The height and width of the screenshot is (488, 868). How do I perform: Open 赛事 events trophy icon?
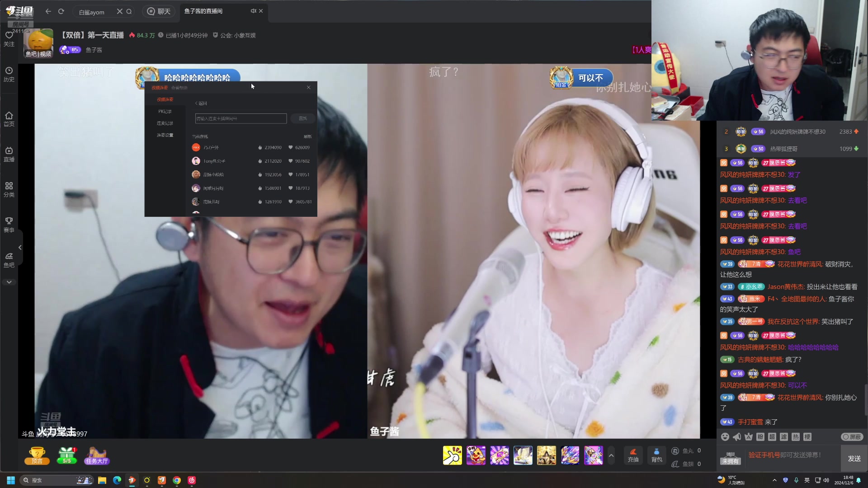click(x=9, y=225)
